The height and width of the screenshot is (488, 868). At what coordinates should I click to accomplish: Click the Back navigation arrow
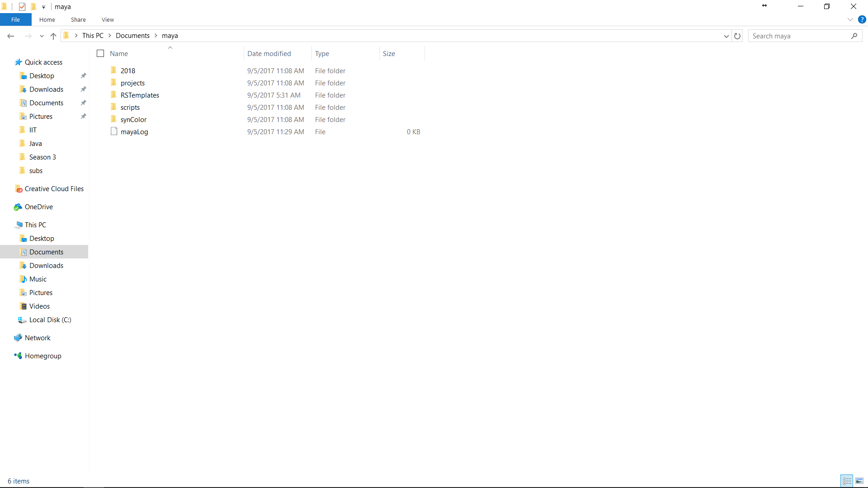coord(10,36)
